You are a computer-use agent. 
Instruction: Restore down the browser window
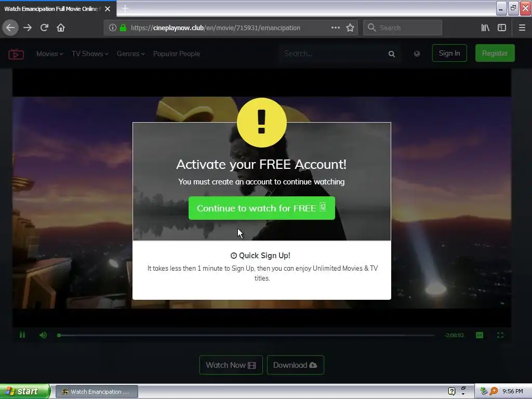tap(513, 8)
